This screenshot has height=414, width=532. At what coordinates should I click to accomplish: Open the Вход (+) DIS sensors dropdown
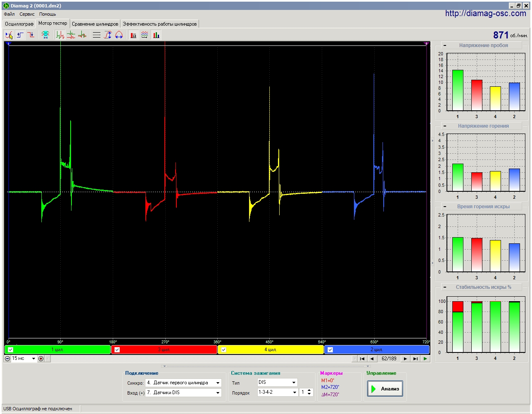pyautogui.click(x=218, y=393)
